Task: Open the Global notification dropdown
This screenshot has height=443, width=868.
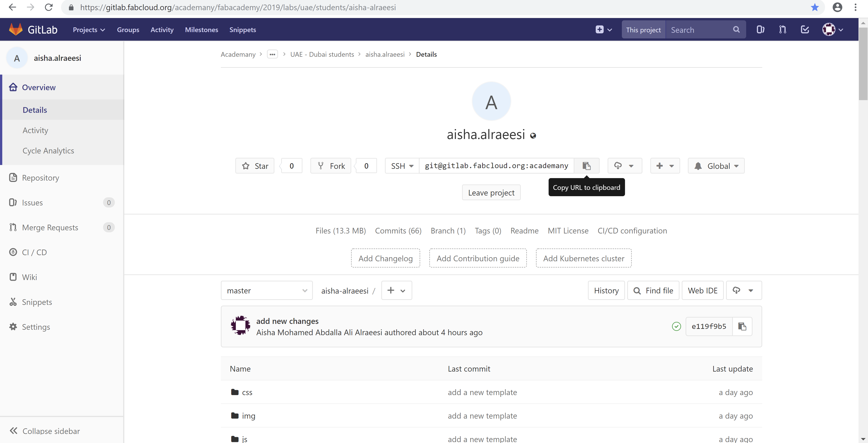Action: point(716,166)
